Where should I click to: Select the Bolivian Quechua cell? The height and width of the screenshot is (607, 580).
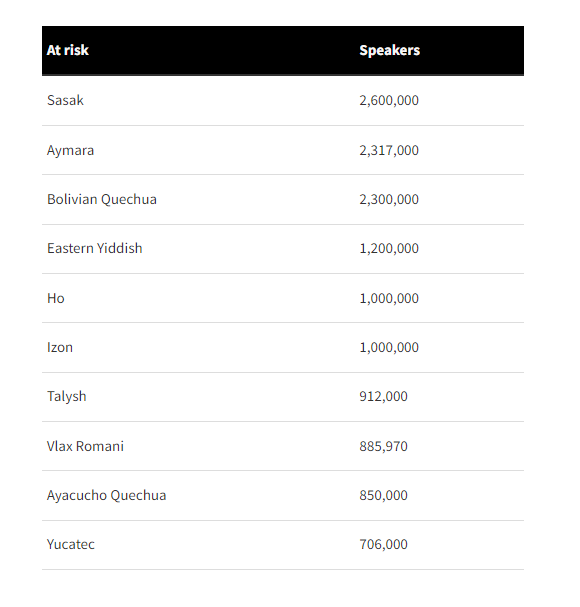[x=102, y=199]
